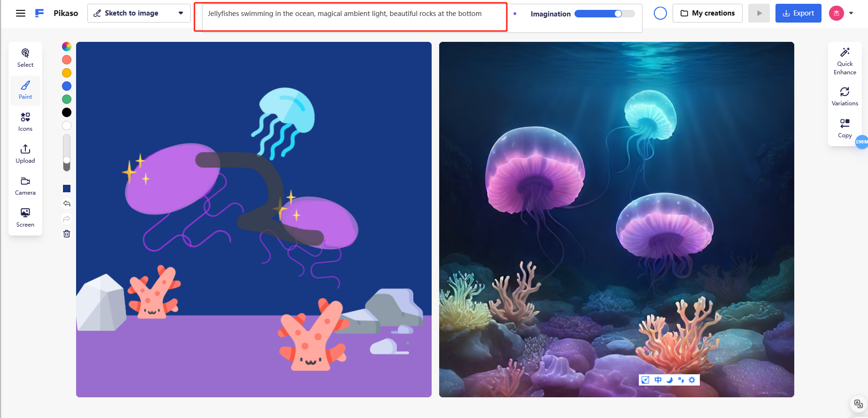Pick the green color swatch
Viewport: 868px width, 418px height.
coord(67,99)
